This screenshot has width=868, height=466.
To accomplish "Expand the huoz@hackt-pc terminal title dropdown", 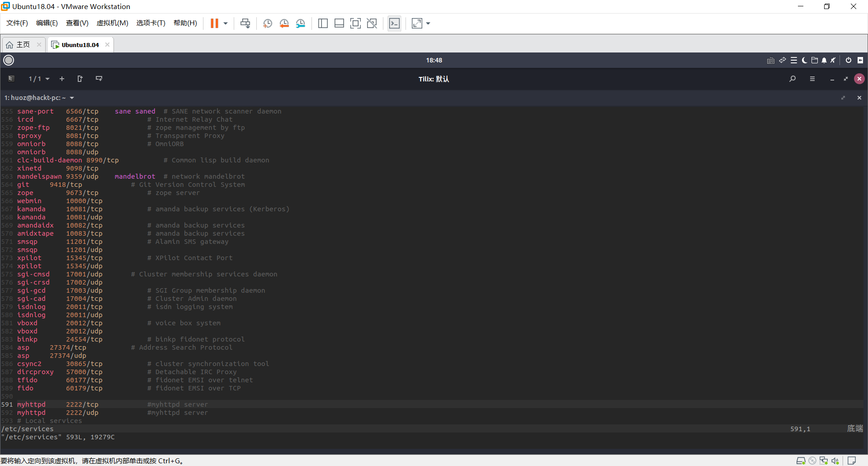I will (x=72, y=98).
